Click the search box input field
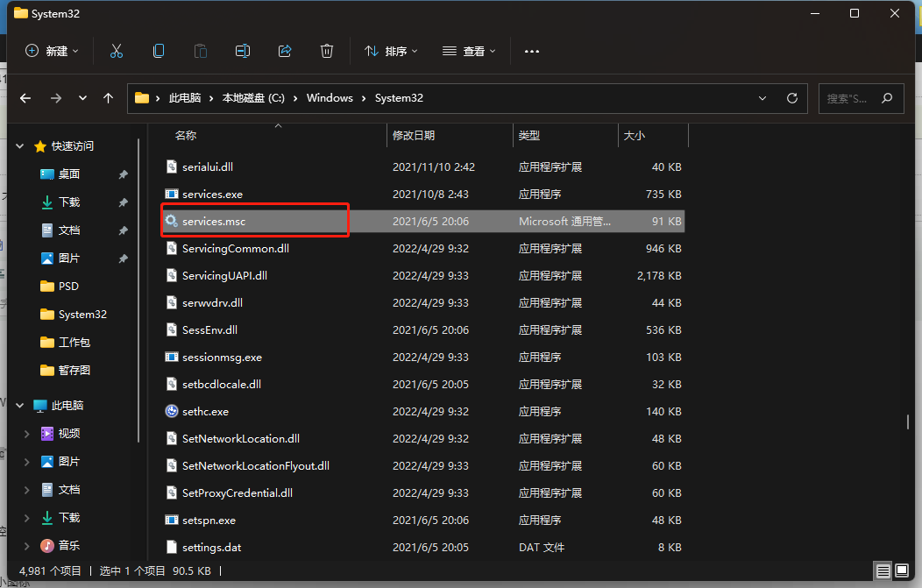This screenshot has height=588, width=922. (x=848, y=98)
